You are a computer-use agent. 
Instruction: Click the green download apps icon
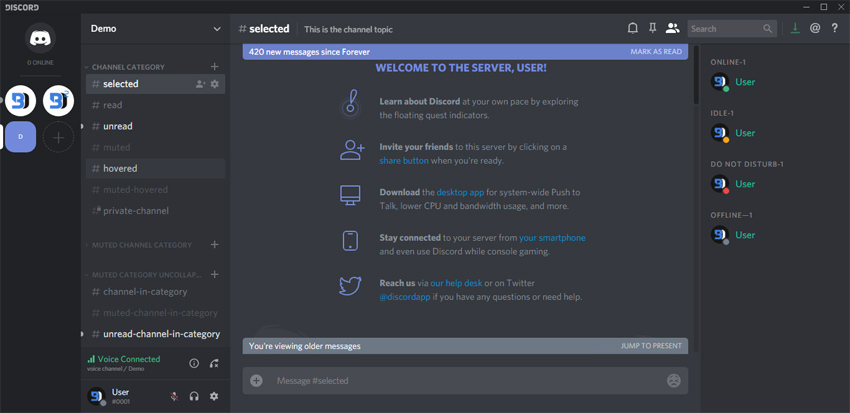click(795, 29)
